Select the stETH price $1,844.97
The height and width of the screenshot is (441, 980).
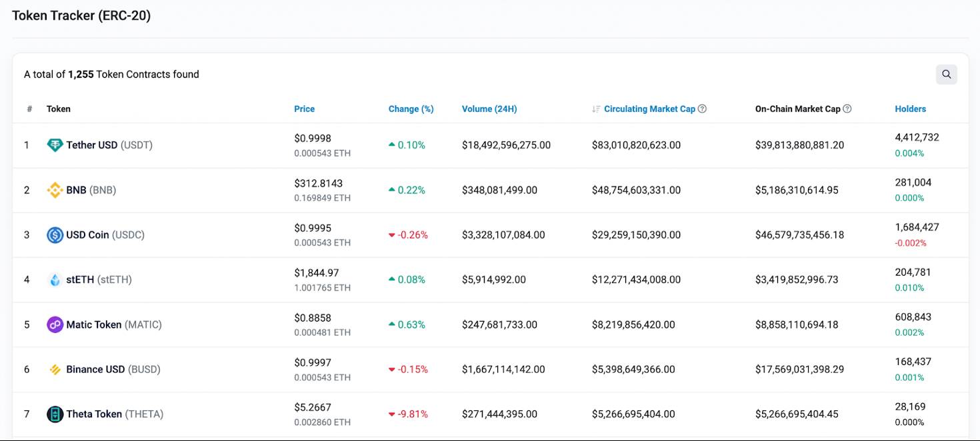317,272
